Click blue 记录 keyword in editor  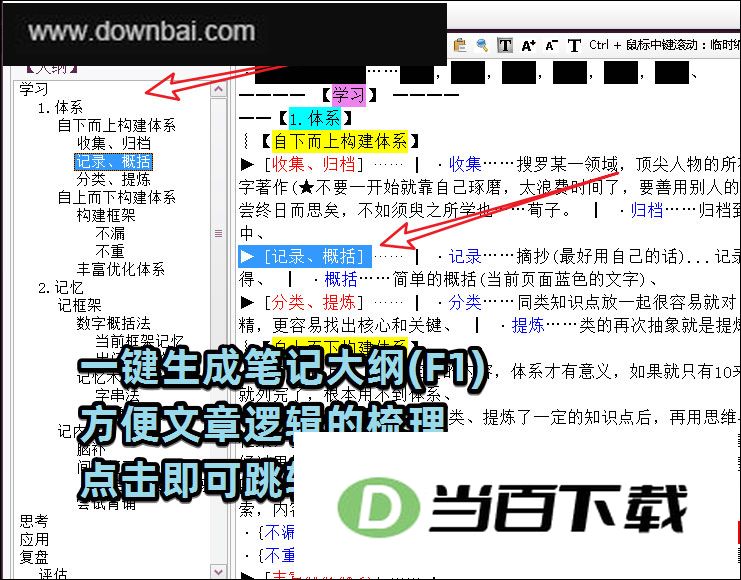tap(465, 256)
